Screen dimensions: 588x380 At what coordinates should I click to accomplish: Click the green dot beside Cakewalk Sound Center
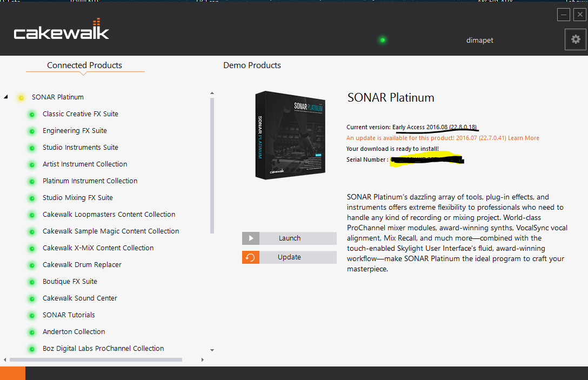pyautogui.click(x=32, y=299)
